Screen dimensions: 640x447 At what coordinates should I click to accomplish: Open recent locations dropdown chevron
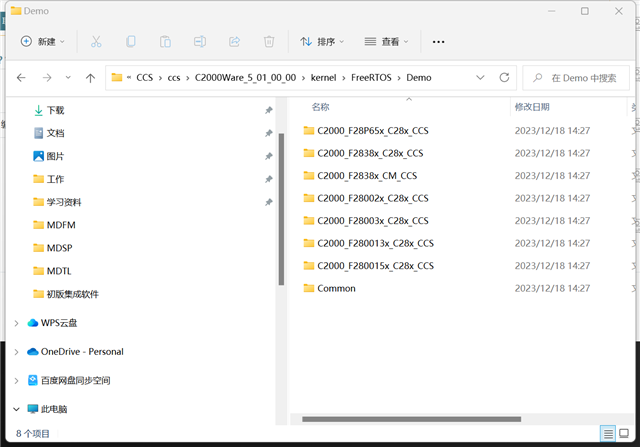(x=68, y=78)
